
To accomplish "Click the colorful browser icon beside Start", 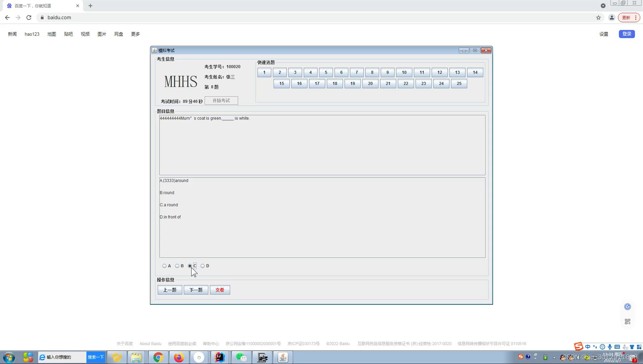I will pyautogui.click(x=28, y=357).
